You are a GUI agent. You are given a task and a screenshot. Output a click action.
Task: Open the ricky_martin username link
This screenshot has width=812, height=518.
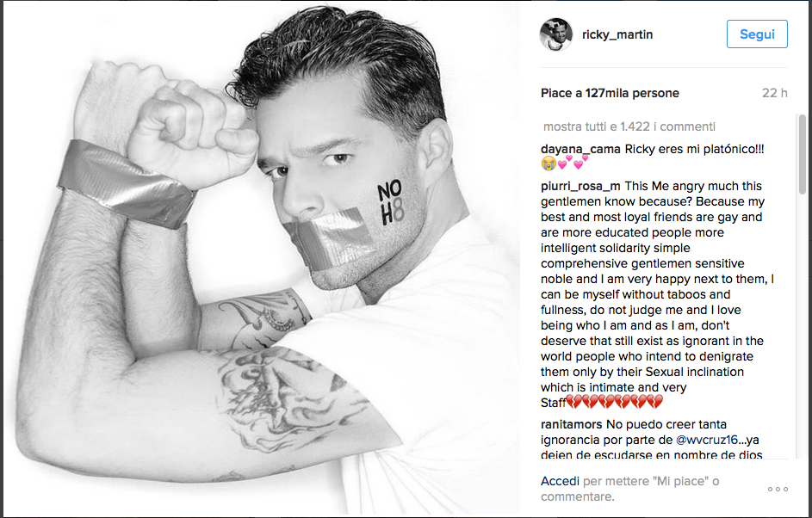pyautogui.click(x=617, y=34)
